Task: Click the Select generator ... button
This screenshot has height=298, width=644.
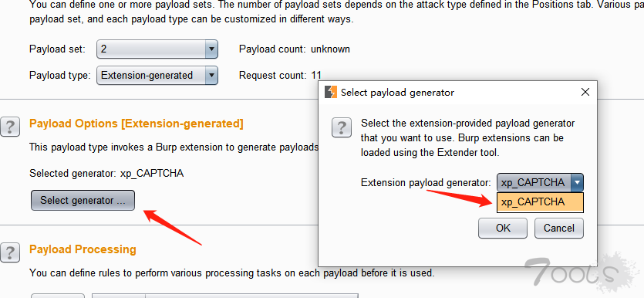Action: (83, 201)
